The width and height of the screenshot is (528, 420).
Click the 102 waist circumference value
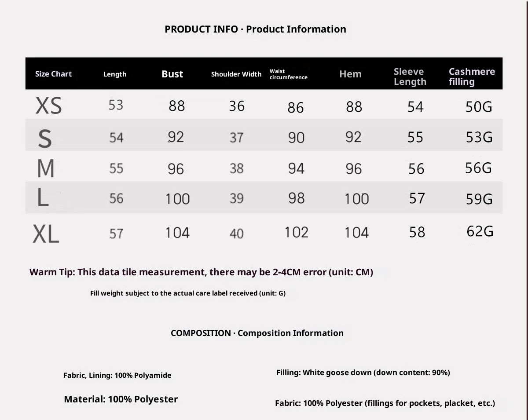(x=296, y=232)
